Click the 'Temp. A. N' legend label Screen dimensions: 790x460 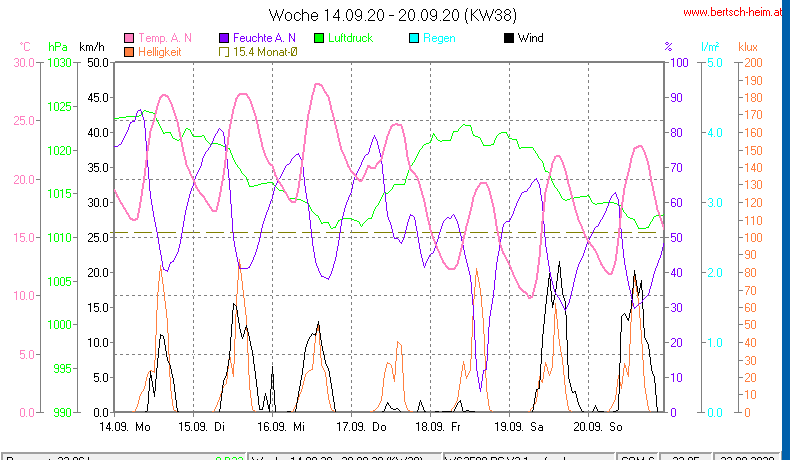pos(165,38)
